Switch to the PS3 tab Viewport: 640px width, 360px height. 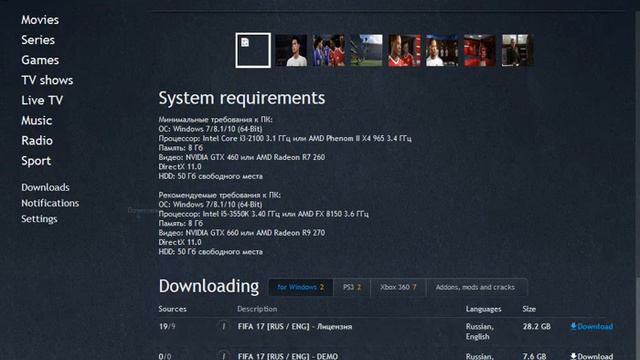(x=352, y=287)
